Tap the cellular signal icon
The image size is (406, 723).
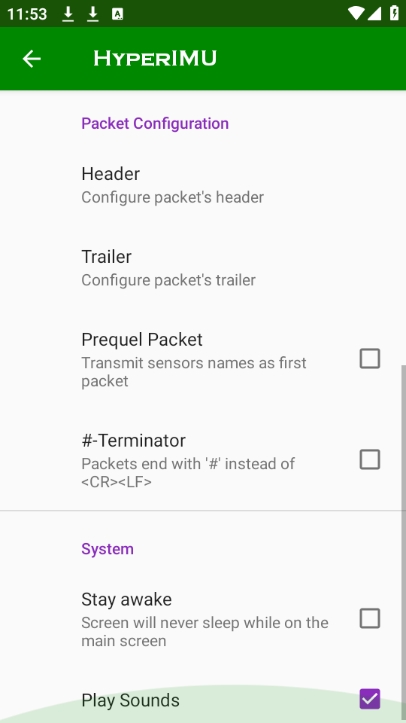pyautogui.click(x=374, y=13)
